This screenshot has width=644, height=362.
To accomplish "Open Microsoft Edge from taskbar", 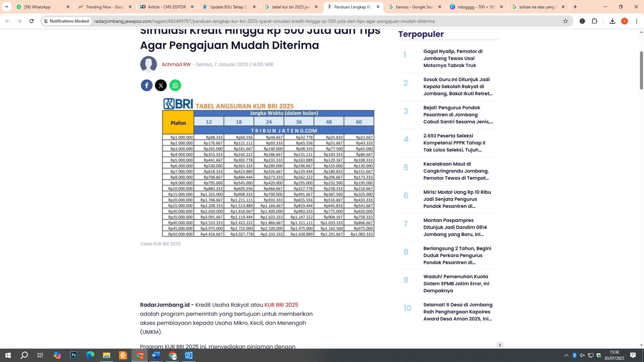I will 90,355.
